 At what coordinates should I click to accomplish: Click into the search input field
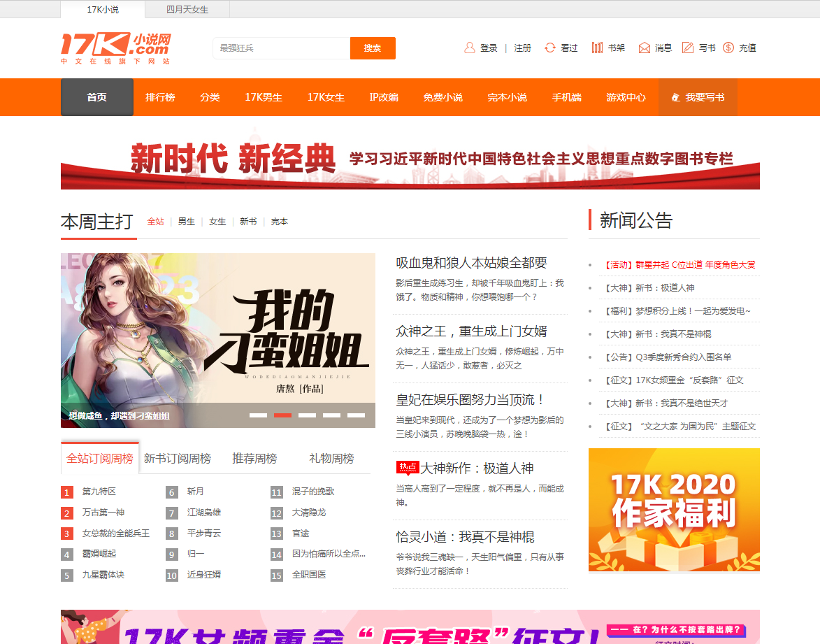click(281, 48)
